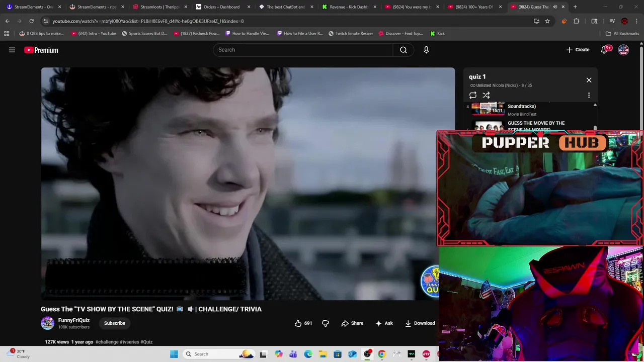Click the install/cast screen icon in address bar

536,21
